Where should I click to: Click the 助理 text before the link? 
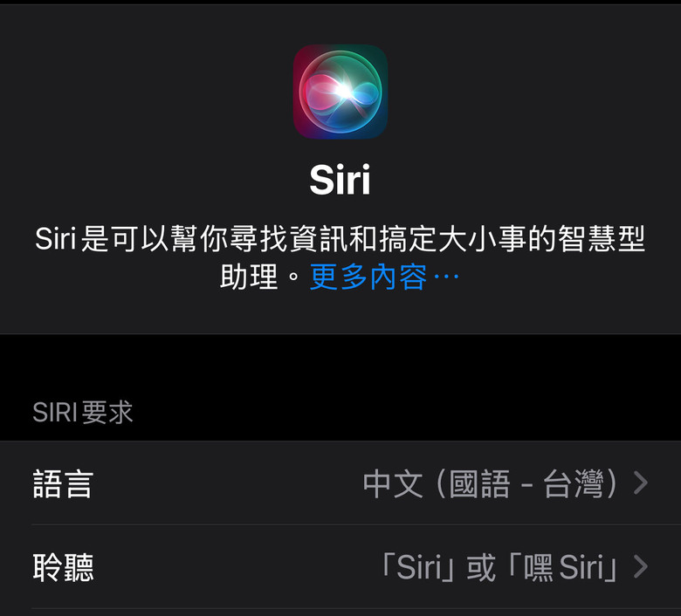point(249,277)
